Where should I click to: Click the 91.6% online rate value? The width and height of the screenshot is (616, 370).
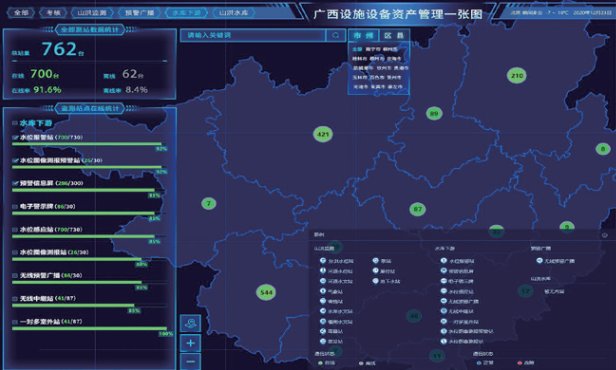click(x=47, y=90)
